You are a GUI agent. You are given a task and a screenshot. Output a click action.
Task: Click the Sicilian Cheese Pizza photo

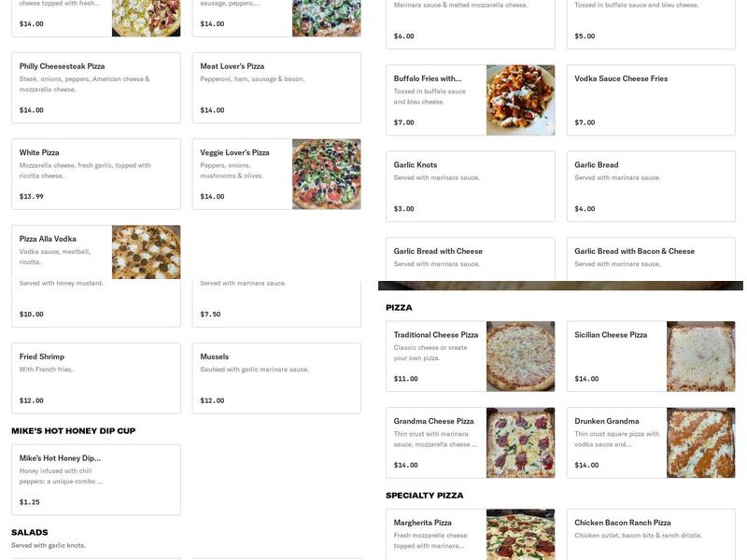(x=700, y=355)
